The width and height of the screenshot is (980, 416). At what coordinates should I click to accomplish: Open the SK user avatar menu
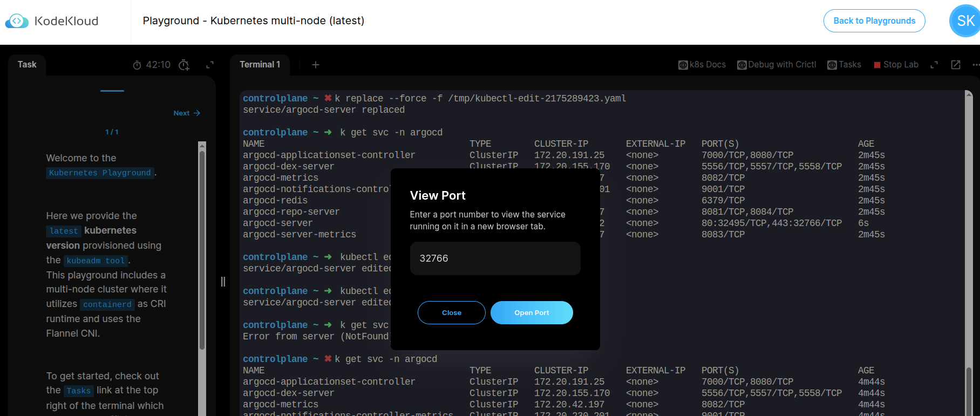[x=965, y=21]
